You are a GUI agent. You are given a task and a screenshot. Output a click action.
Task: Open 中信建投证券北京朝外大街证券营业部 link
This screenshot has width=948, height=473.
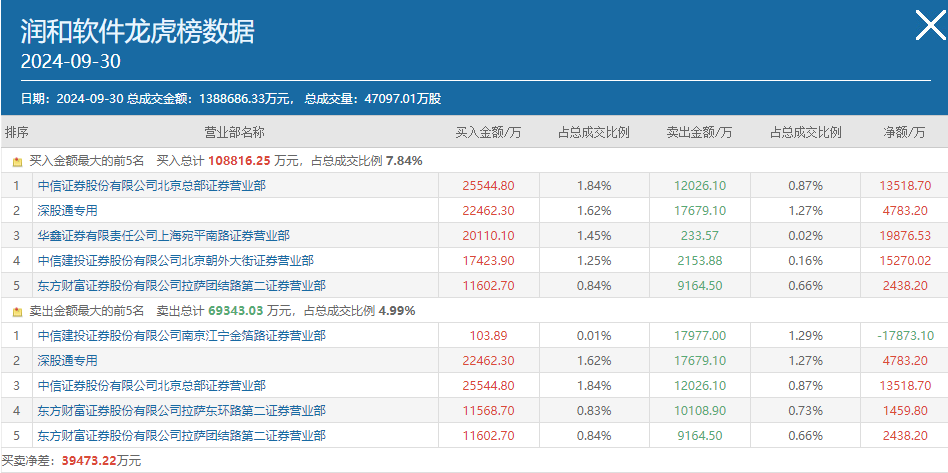tap(175, 261)
